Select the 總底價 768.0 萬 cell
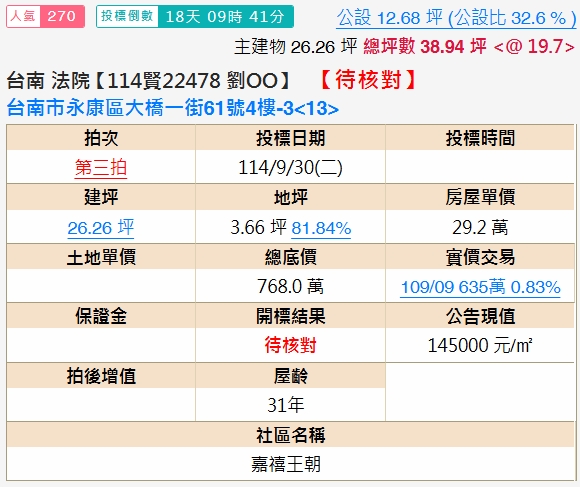The image size is (580, 487). click(x=290, y=286)
